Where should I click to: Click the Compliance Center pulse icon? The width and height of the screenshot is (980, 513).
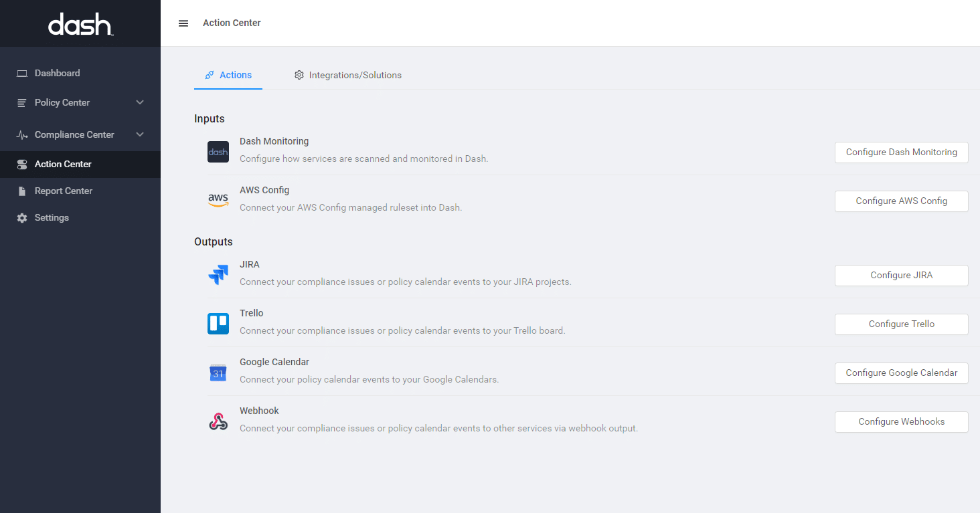pos(22,135)
